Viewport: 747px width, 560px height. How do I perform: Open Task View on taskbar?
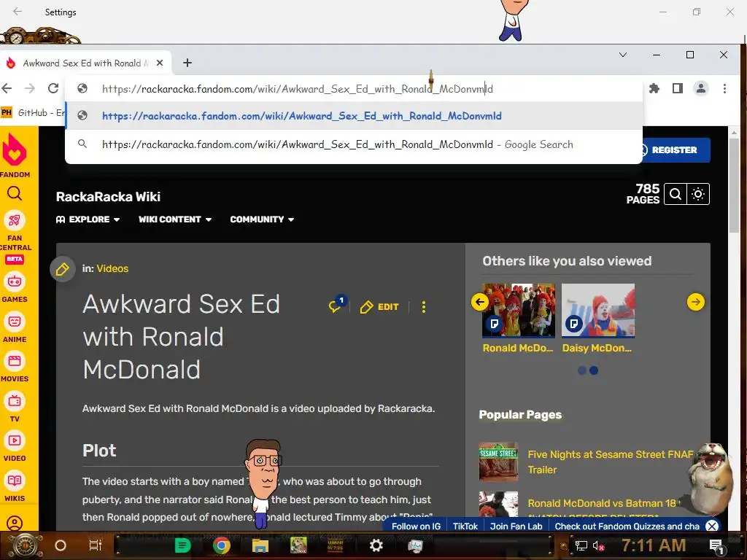pyautogui.click(x=96, y=545)
